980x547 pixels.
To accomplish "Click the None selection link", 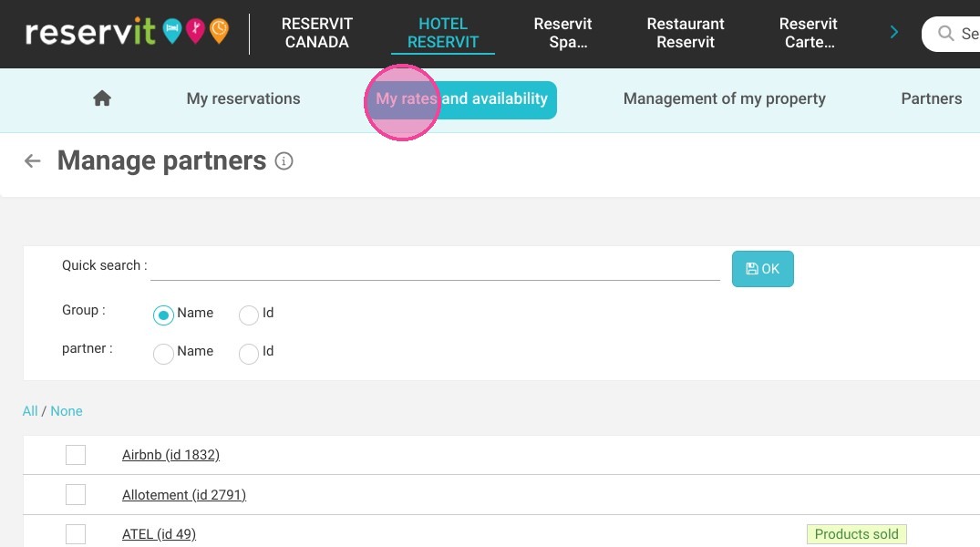I will pyautogui.click(x=67, y=411).
